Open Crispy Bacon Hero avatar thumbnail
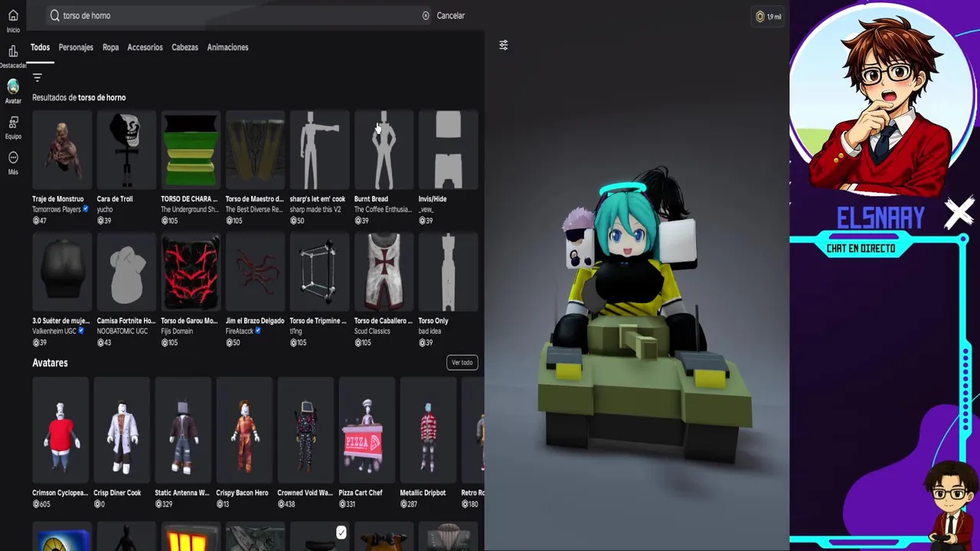980x551 pixels. 244,431
